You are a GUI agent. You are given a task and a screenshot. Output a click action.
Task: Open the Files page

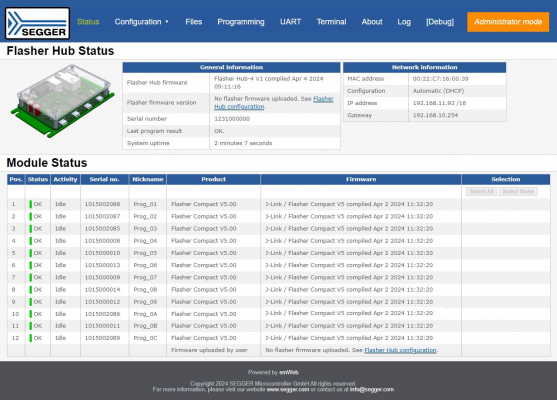pyautogui.click(x=194, y=22)
